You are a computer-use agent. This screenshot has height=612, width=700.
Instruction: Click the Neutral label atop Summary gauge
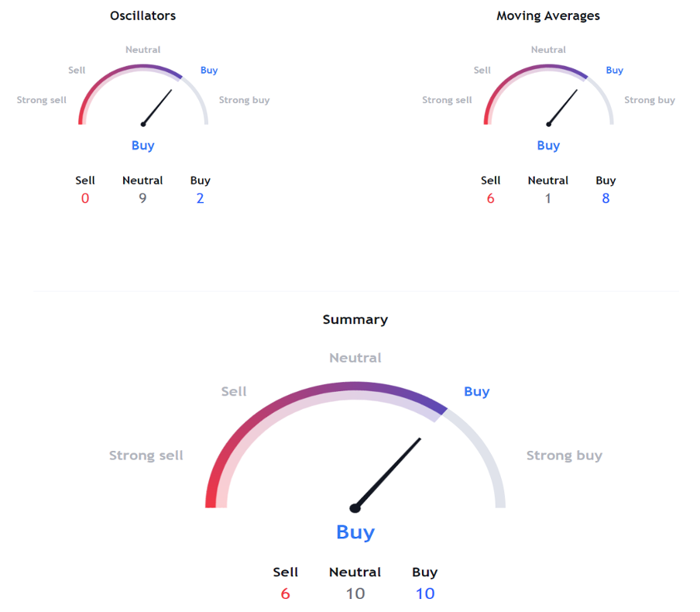click(x=355, y=358)
